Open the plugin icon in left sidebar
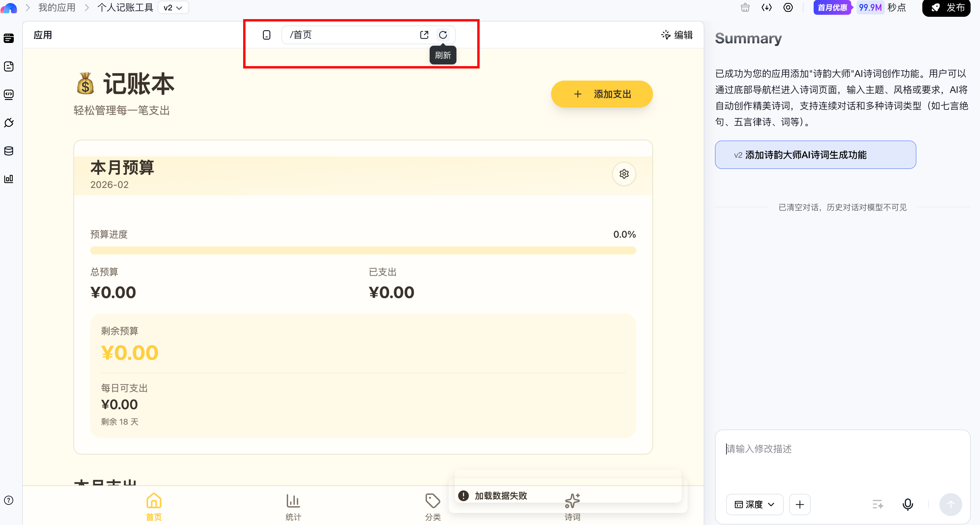The height and width of the screenshot is (525, 980). [9, 123]
